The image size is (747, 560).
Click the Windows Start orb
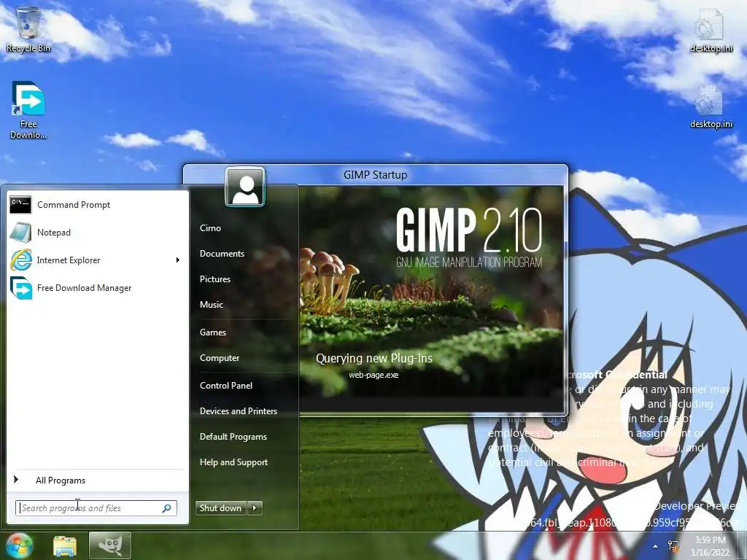[19, 545]
